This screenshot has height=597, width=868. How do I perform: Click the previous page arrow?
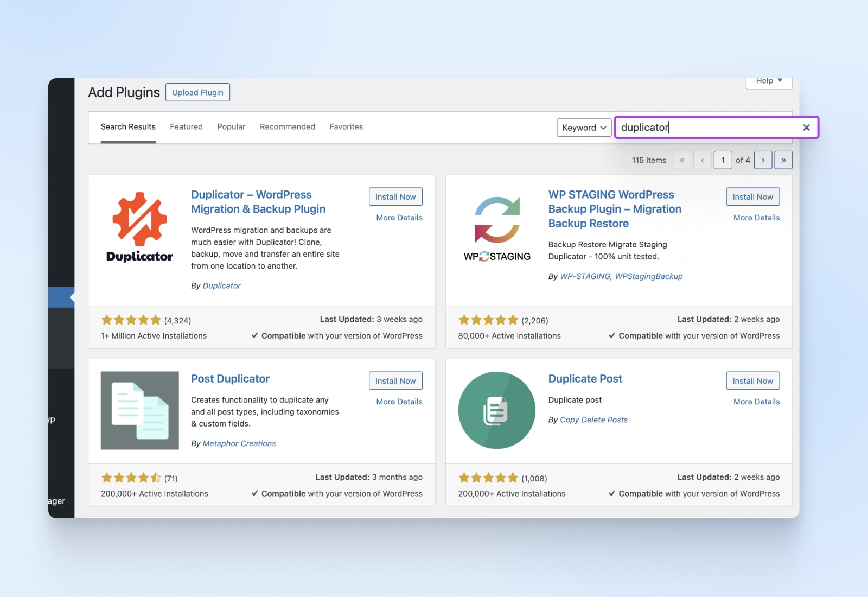click(702, 160)
